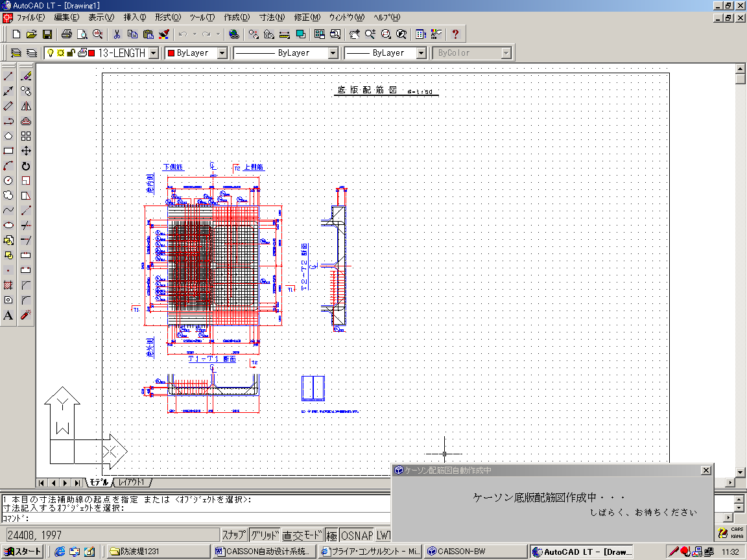Toggle OSNAP in the status bar

click(357, 535)
